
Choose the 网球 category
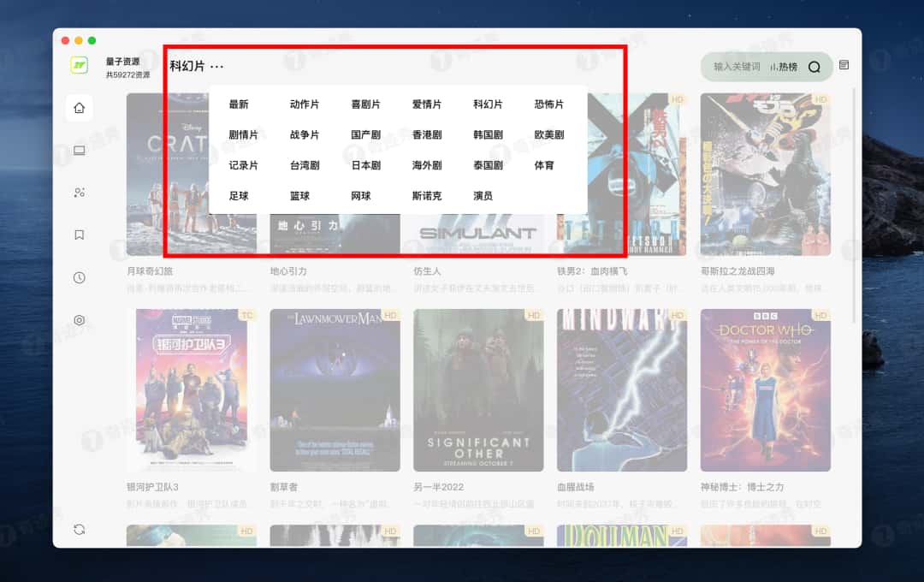361,196
